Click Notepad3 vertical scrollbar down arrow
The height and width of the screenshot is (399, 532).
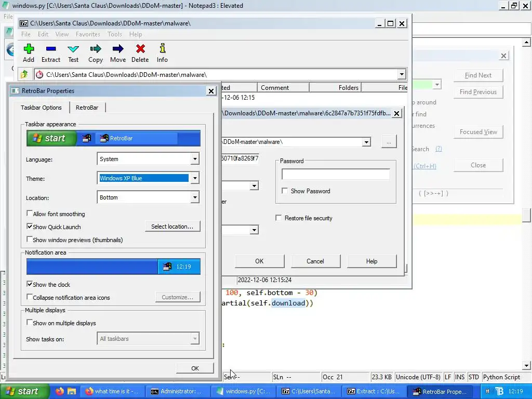(526, 366)
